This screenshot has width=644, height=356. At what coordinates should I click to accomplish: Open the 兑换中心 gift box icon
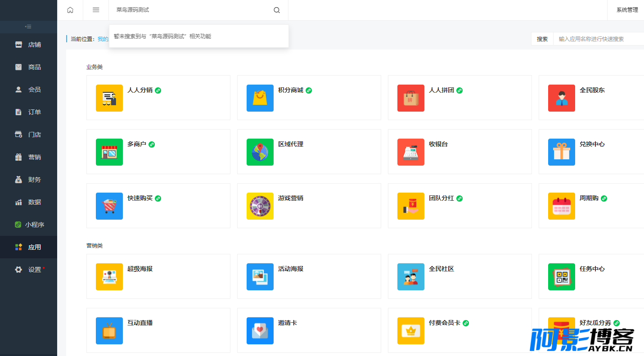click(x=562, y=152)
